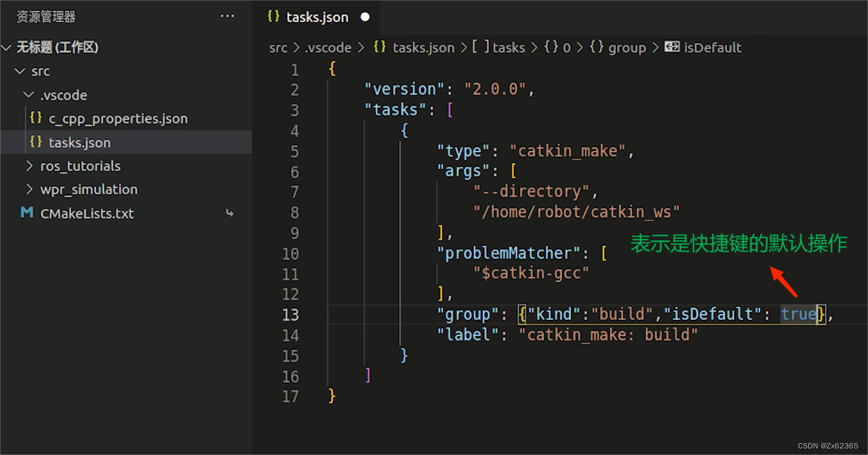Click line number 13 in gutter

coord(290,314)
